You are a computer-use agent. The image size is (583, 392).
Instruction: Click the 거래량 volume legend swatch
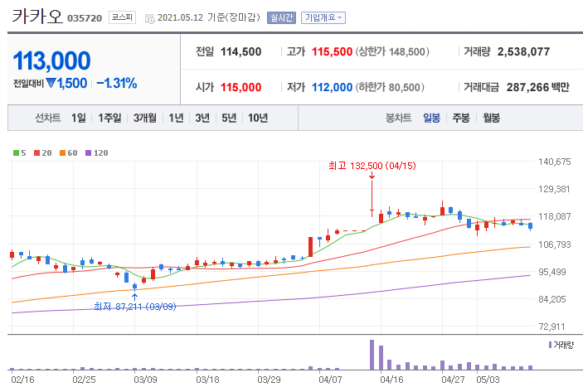[550, 345]
